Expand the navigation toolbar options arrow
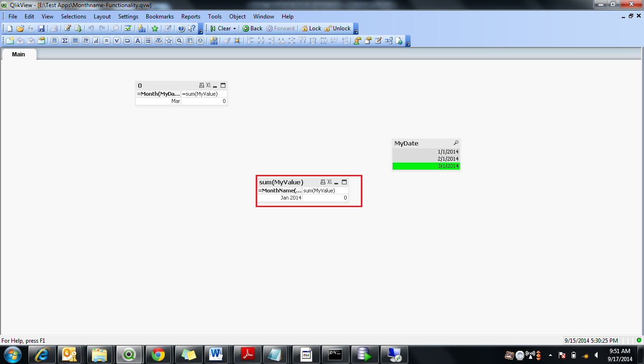The width and height of the screenshot is (644, 364). coord(356,29)
